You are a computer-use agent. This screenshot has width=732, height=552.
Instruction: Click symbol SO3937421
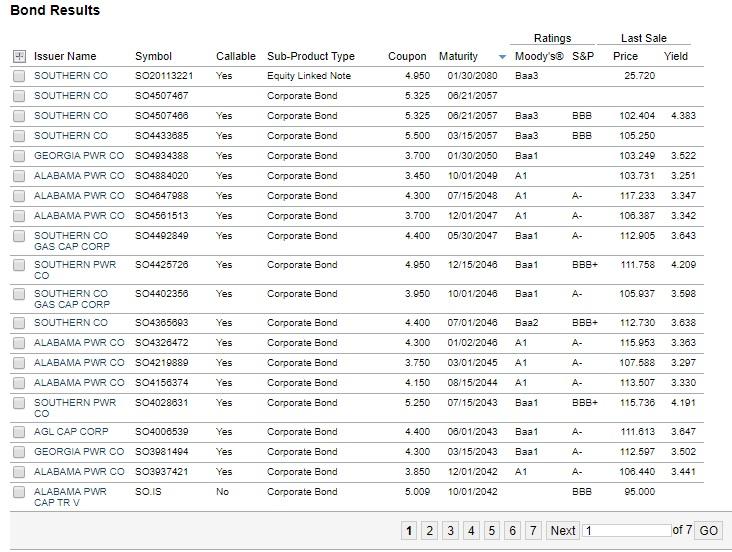tap(162, 472)
